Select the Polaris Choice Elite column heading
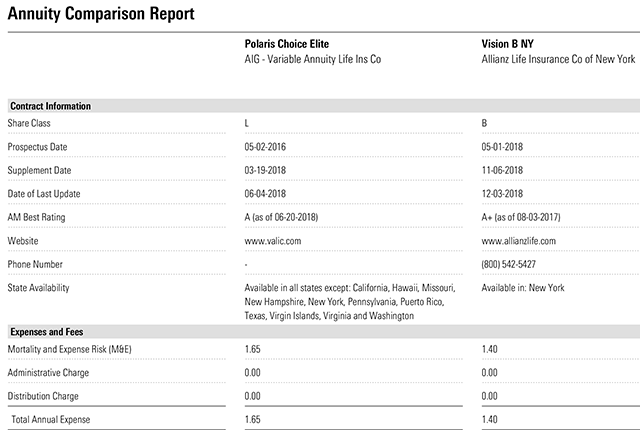 [286, 44]
